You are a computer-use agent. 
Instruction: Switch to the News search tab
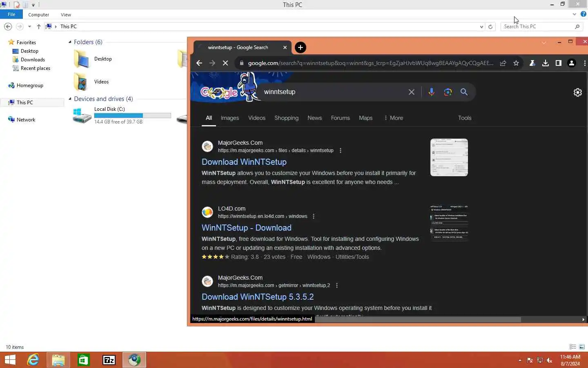click(314, 118)
